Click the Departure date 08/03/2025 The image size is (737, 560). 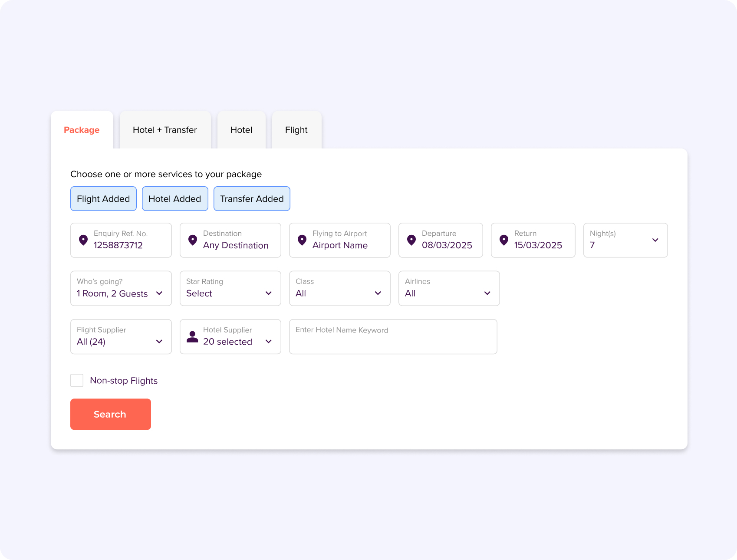point(447,245)
